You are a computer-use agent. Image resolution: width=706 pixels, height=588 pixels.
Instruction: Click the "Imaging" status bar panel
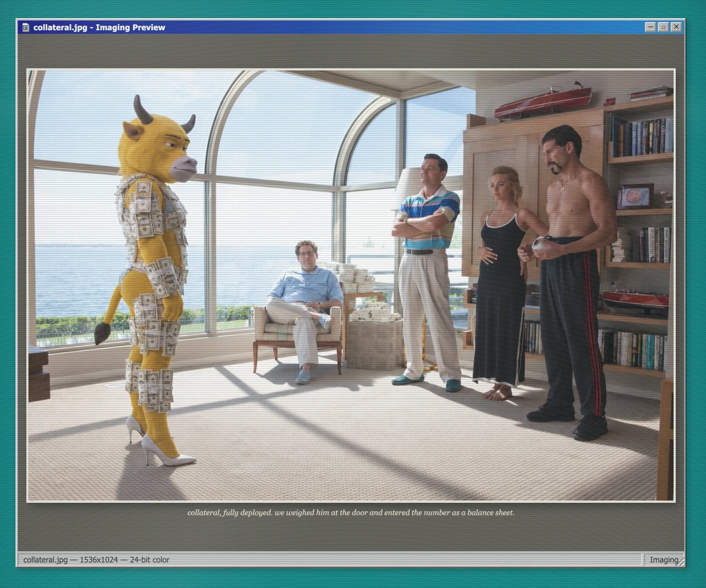point(664,560)
